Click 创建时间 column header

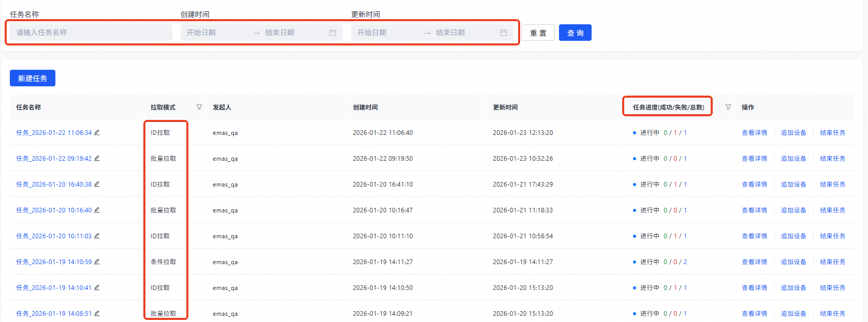[365, 107]
